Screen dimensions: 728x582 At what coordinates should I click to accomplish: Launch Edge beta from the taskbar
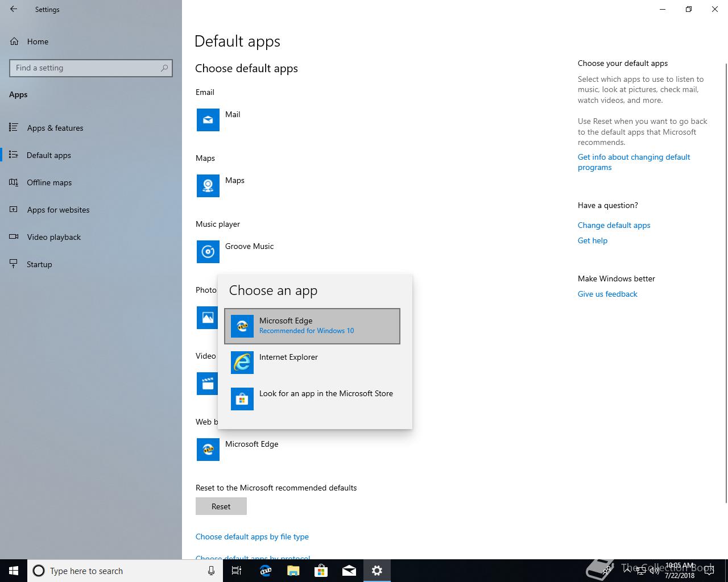pyautogui.click(x=265, y=571)
